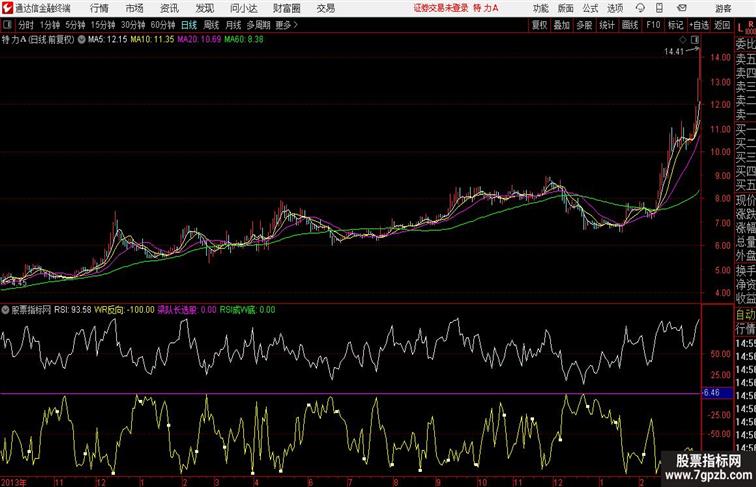The width and height of the screenshot is (756, 487).
Task: Switch to the 30分钟 period tab
Action: pos(133,25)
